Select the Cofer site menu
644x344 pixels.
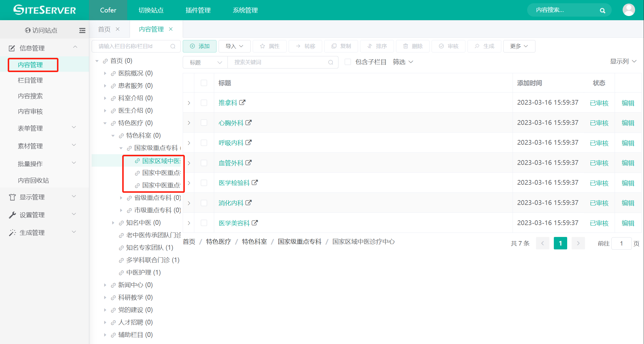point(108,10)
